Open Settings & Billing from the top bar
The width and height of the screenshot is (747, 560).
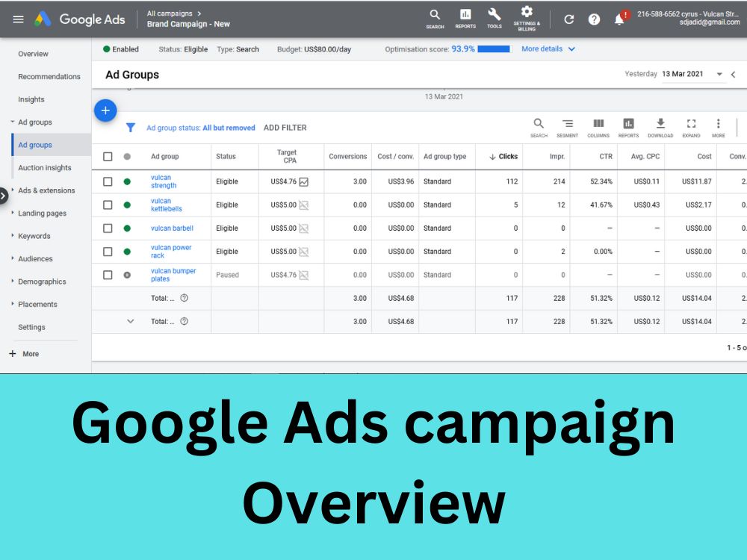[x=527, y=18]
